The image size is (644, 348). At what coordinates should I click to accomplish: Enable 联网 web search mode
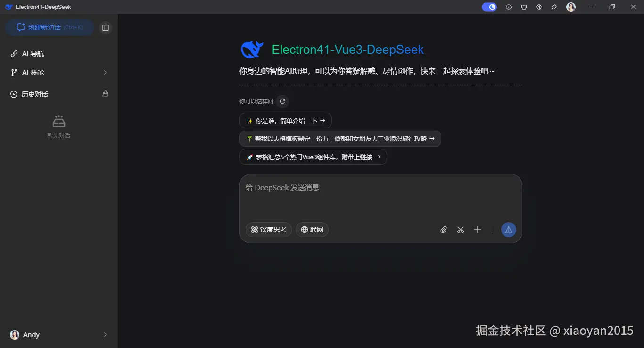[312, 230]
